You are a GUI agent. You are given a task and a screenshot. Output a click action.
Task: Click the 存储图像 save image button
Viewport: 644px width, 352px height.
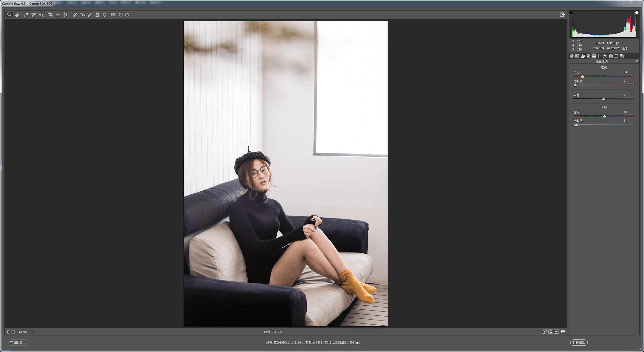click(x=18, y=343)
